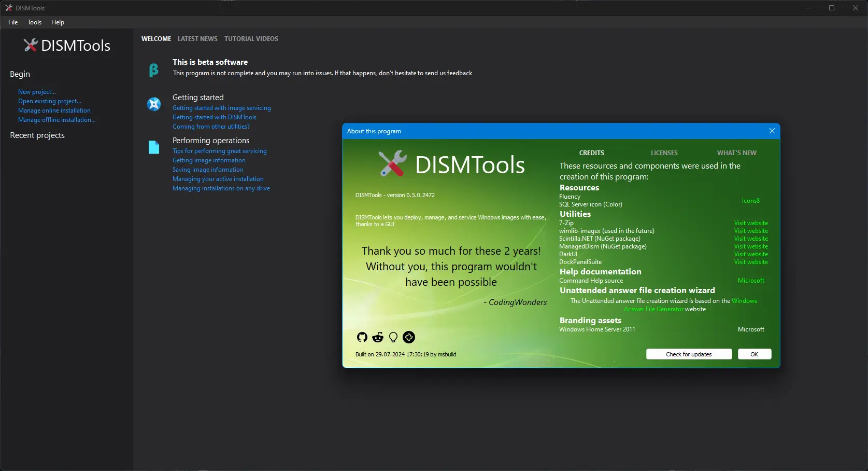The image size is (868, 471).
Task: Click the DISMTools icon in the title bar
Action: [x=8, y=8]
